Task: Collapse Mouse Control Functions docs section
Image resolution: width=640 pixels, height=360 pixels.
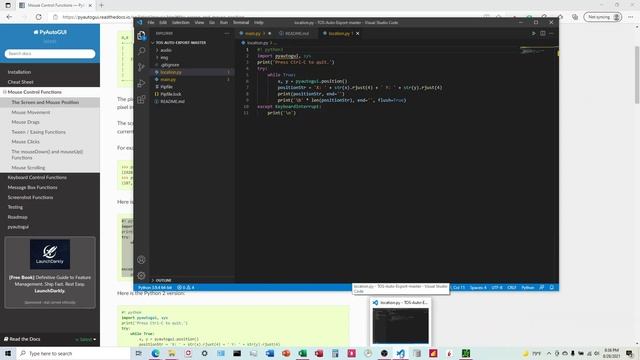Action: [4, 92]
